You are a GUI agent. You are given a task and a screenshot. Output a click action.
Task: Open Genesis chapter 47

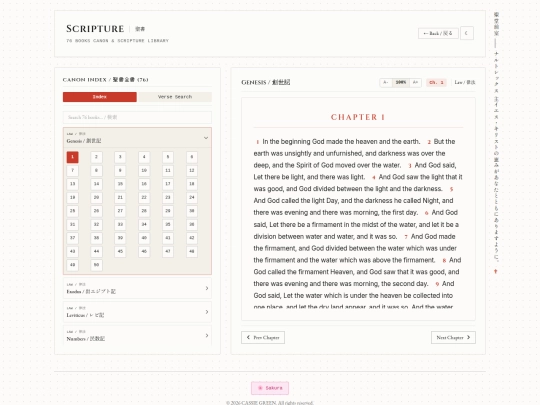pos(168,251)
